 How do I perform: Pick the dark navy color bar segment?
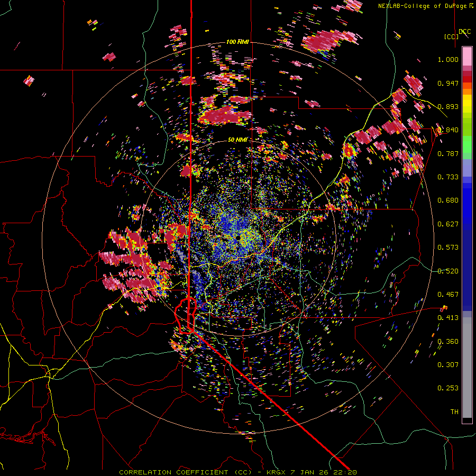[467, 270]
